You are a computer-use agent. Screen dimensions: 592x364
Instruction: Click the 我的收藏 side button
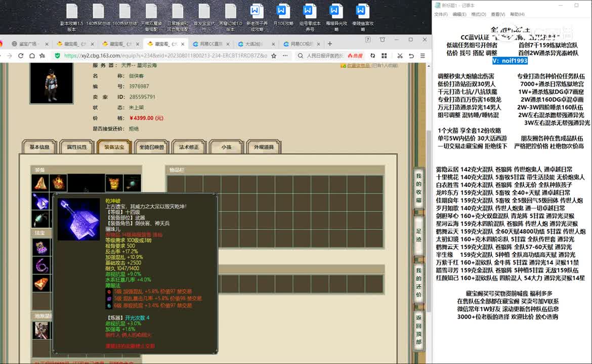pos(418,188)
